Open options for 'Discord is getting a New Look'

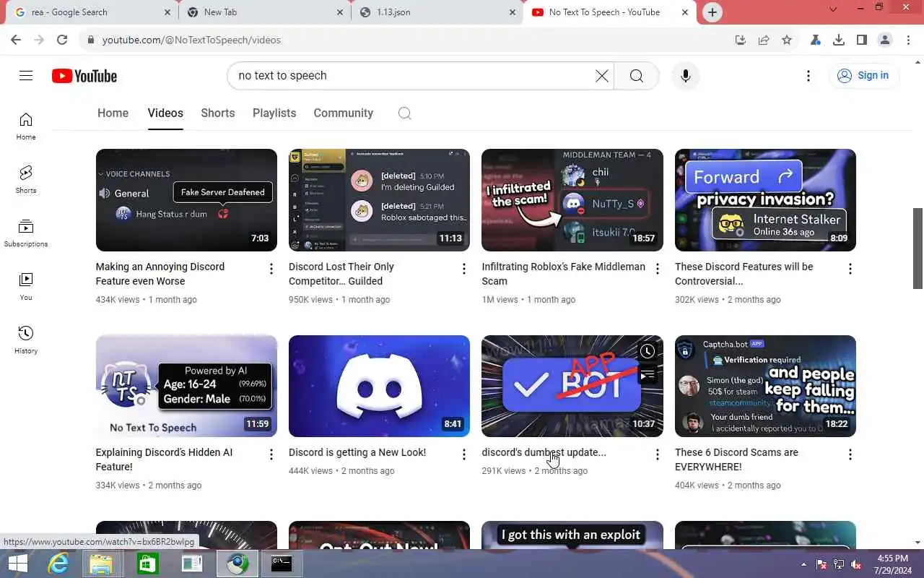pyautogui.click(x=464, y=454)
